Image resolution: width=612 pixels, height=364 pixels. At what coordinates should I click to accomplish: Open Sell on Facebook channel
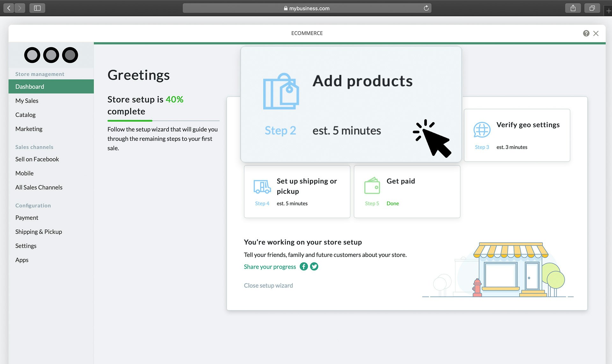pos(37,159)
